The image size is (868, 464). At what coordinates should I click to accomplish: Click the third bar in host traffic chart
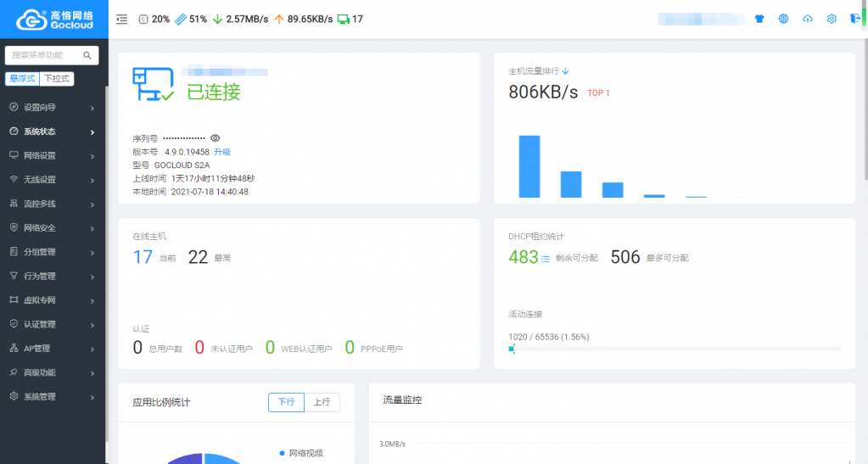click(613, 190)
